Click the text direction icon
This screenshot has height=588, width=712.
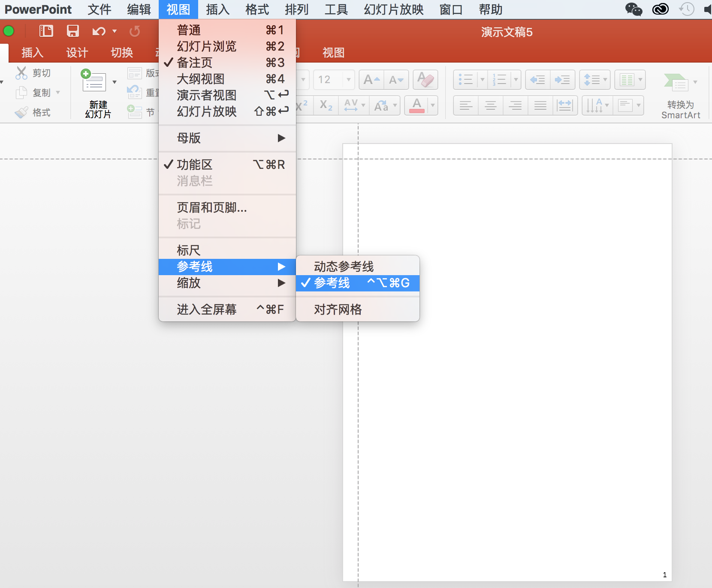(594, 105)
